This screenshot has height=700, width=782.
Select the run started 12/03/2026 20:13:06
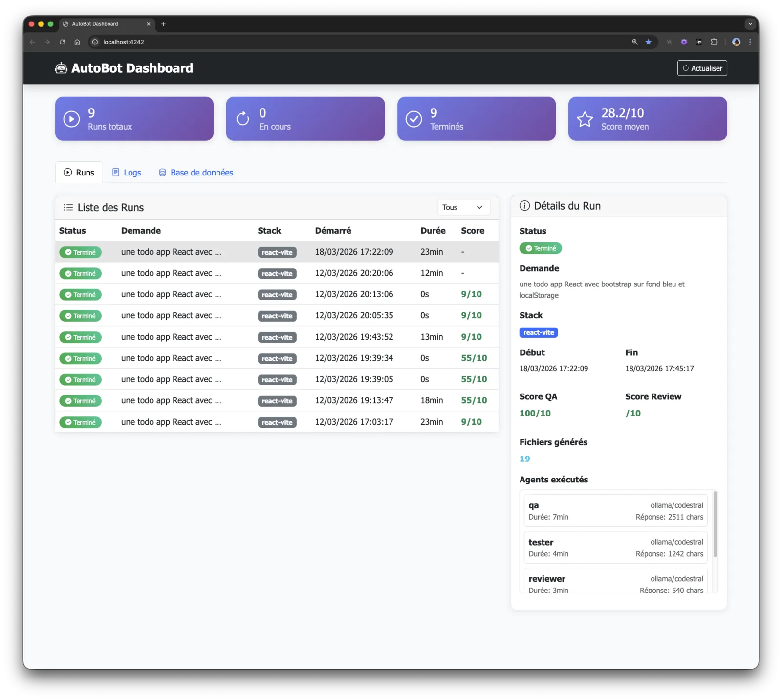click(277, 294)
